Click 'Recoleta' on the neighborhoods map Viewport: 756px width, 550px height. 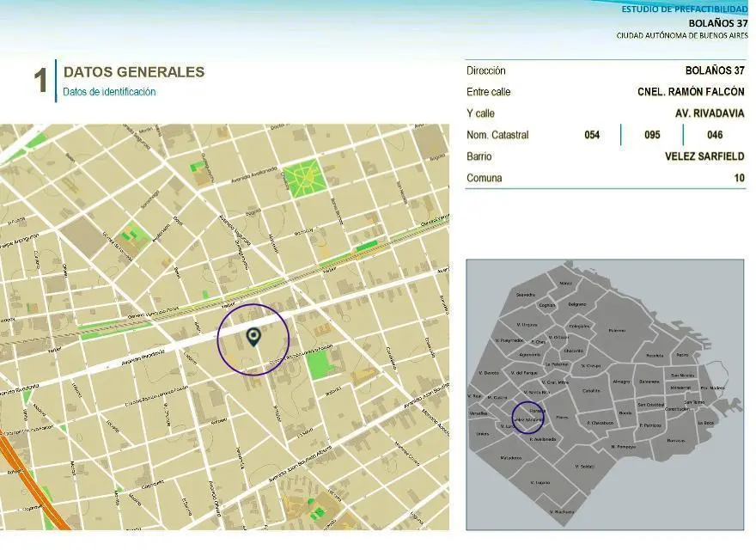[x=655, y=356]
